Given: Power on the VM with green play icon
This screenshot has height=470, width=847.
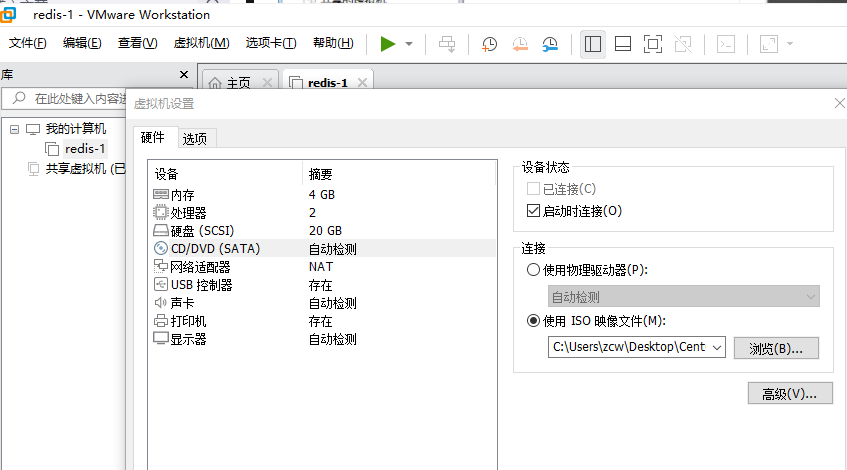Looking at the screenshot, I should (x=388, y=44).
